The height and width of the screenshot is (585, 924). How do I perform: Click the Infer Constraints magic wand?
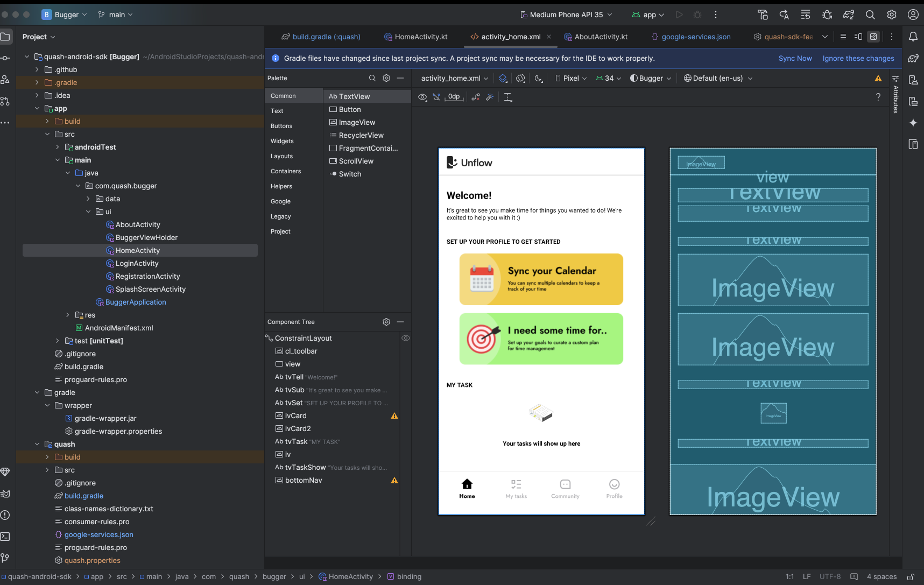tap(490, 97)
